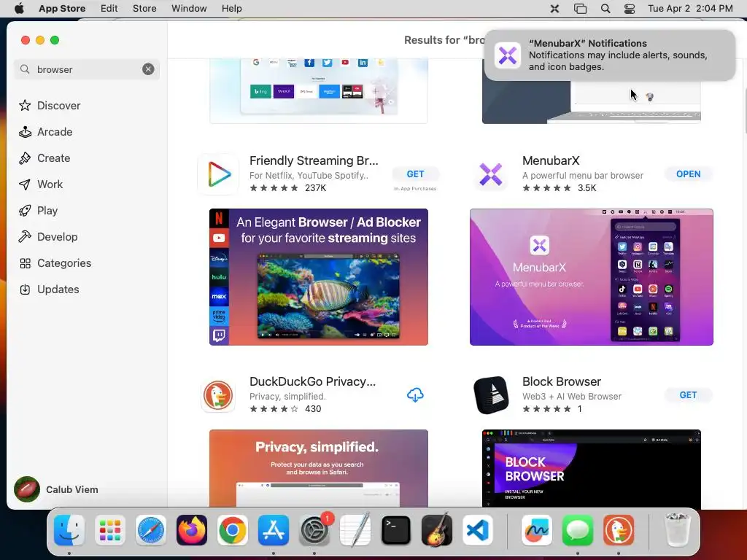Open Block Browser title link

click(x=561, y=381)
